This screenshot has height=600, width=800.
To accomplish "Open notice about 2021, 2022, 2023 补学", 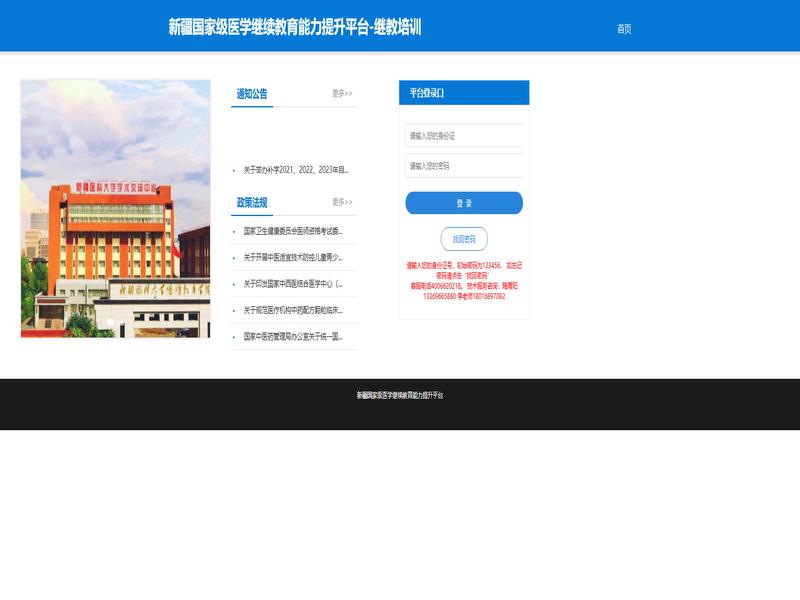I will (296, 170).
